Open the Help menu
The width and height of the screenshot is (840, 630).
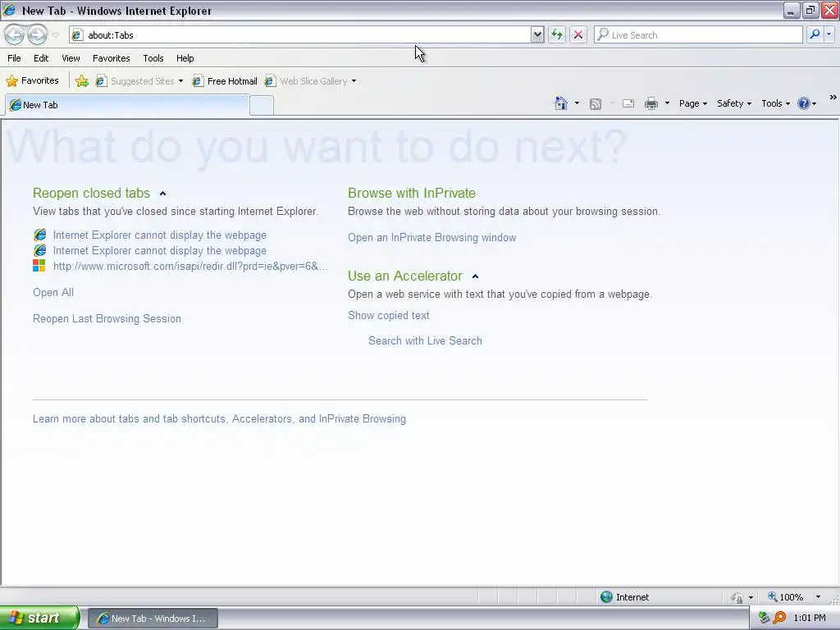tap(185, 58)
